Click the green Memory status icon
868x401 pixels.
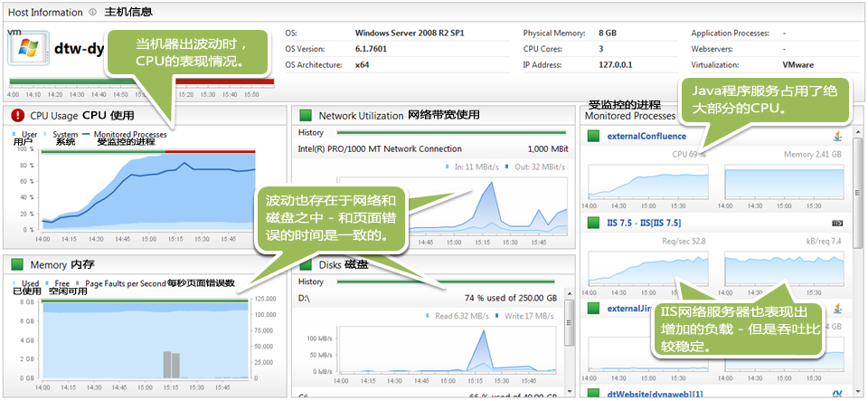click(17, 264)
